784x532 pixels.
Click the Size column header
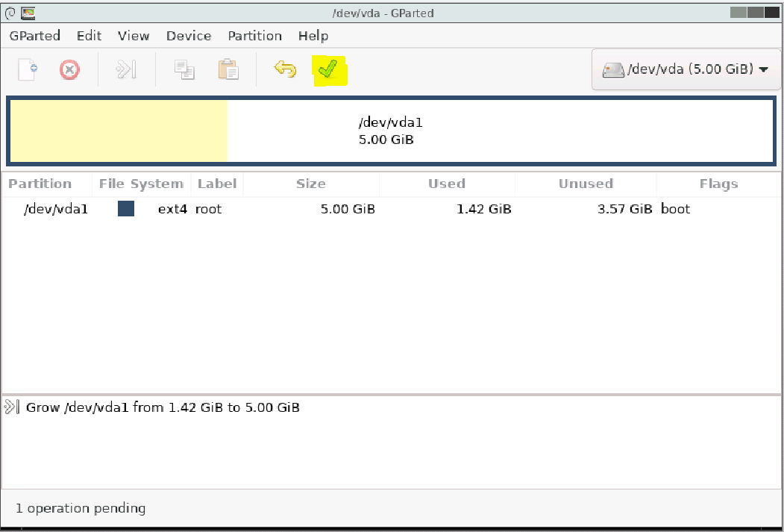[311, 184]
